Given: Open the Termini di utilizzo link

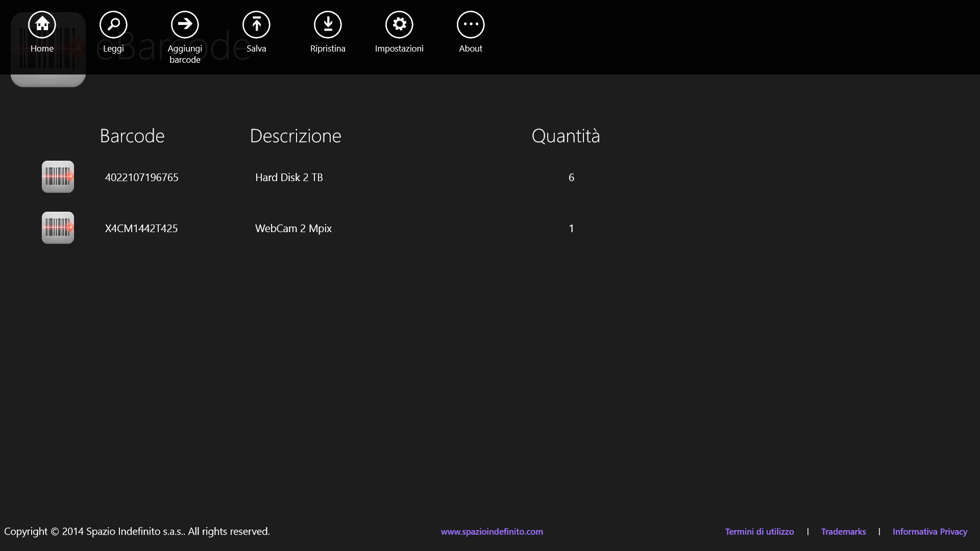Looking at the screenshot, I should 759,532.
